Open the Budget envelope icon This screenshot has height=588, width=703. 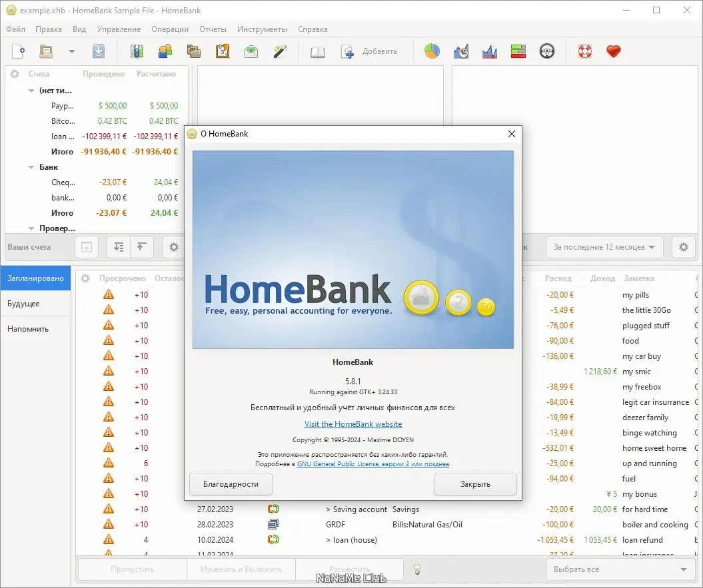tap(251, 51)
